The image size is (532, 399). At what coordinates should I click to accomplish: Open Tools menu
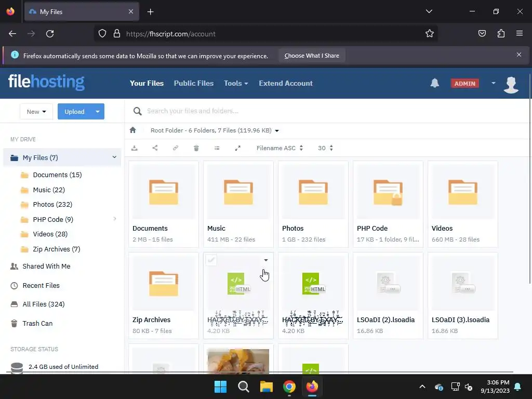(236, 83)
